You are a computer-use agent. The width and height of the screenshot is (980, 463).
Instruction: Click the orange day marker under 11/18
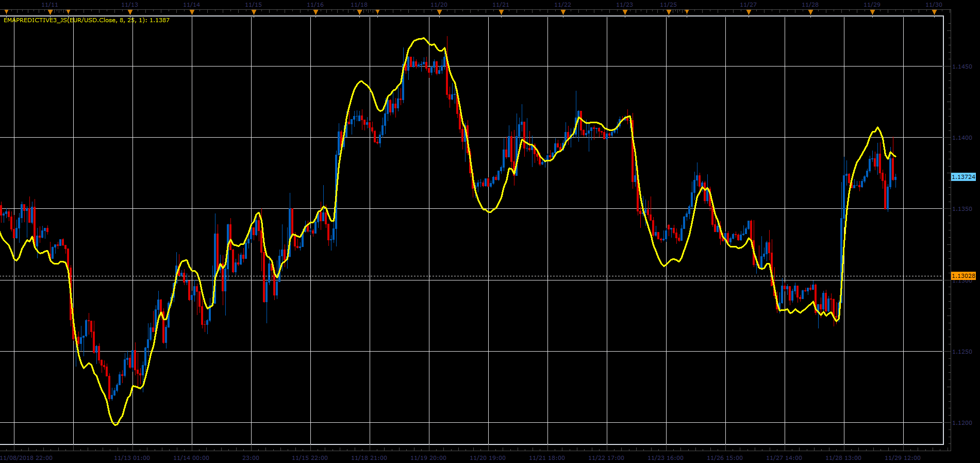coord(359,11)
